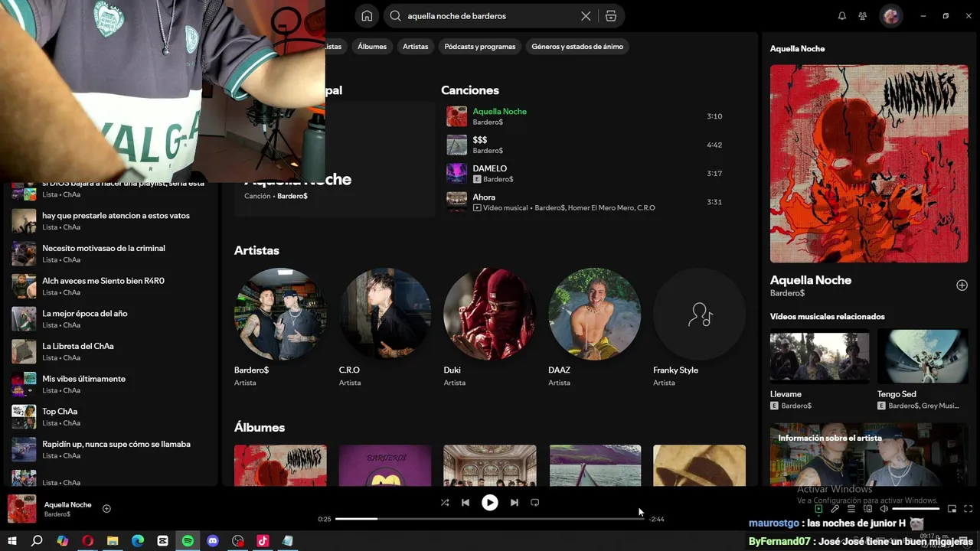Open the play queue icon
Viewport: 980px width, 551px height.
coord(851,509)
